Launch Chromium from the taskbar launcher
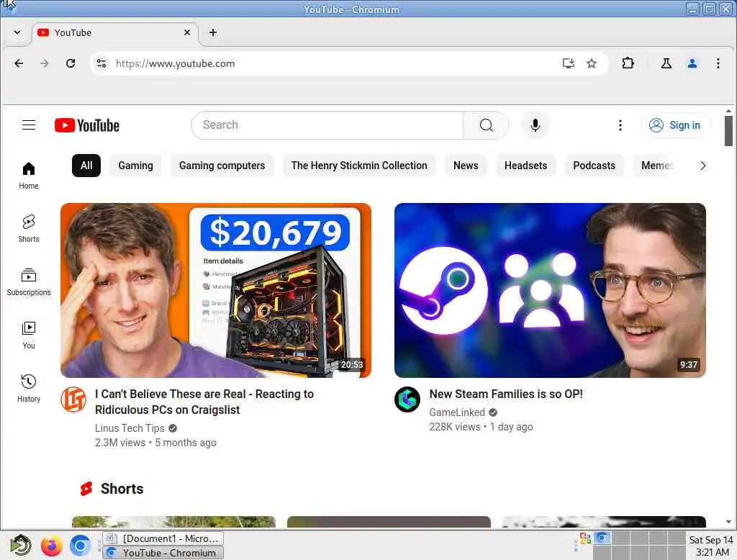Screen dimensions: 737x560 pyautogui.click(x=80, y=546)
